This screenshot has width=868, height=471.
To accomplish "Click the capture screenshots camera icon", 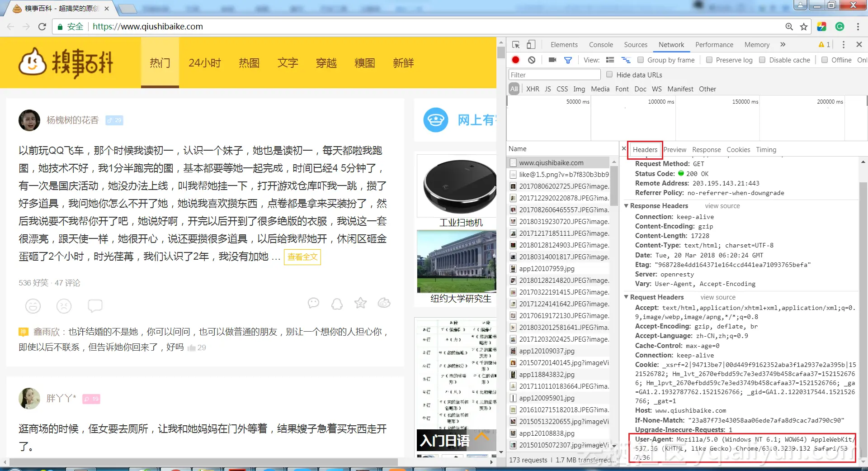I will click(552, 60).
